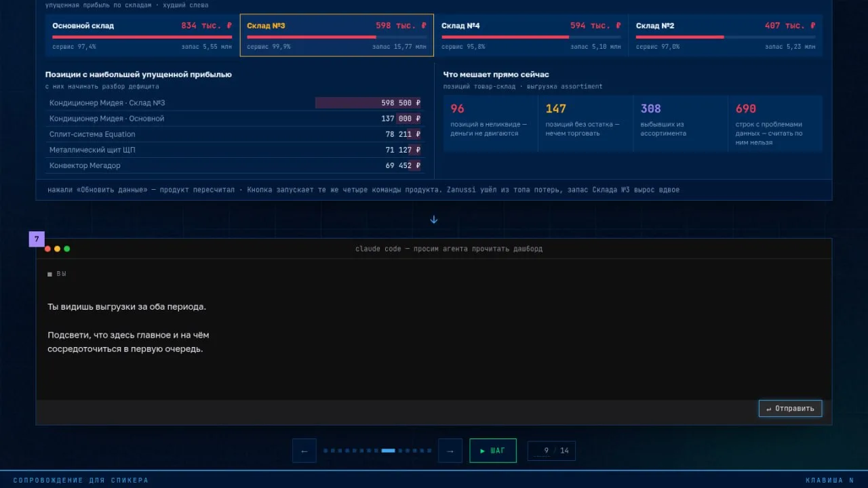Select the highlighted current slide progress marker
868x488 pixels.
pos(389,451)
